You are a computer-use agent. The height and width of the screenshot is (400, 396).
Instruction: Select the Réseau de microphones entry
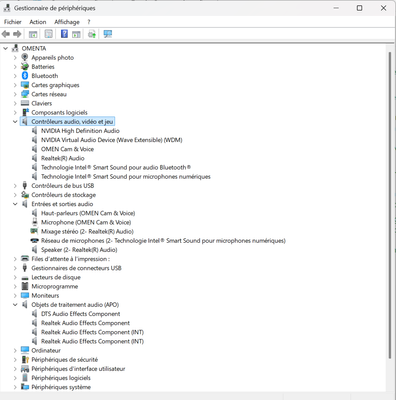tap(163, 240)
